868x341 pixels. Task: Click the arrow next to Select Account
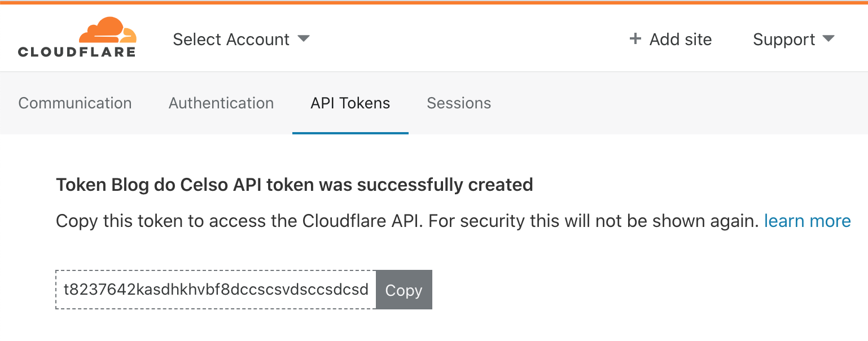tap(304, 39)
